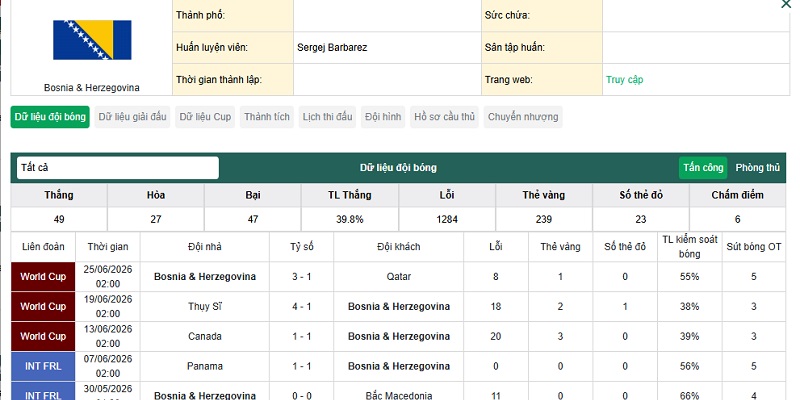This screenshot has height=400, width=800.
Task: Click the Sergej Barbarez coach name
Action: 332,47
